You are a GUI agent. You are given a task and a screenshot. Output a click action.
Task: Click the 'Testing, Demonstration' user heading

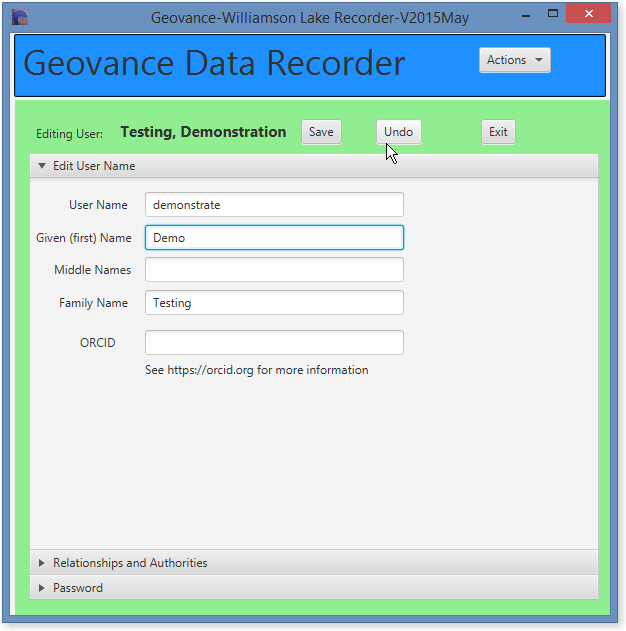pyautogui.click(x=203, y=132)
